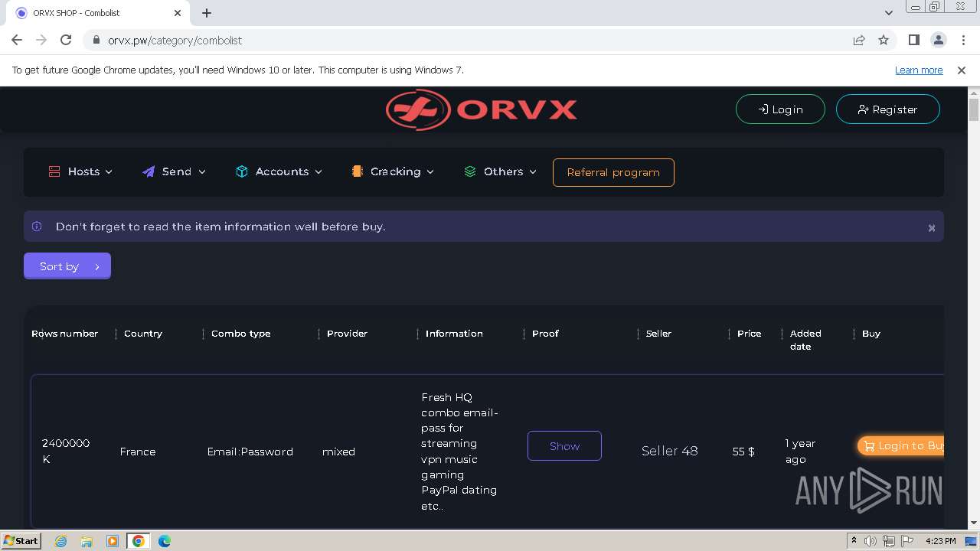Viewport: 980px width, 551px height.
Task: Sort by Combo type column header
Action: [x=240, y=334]
